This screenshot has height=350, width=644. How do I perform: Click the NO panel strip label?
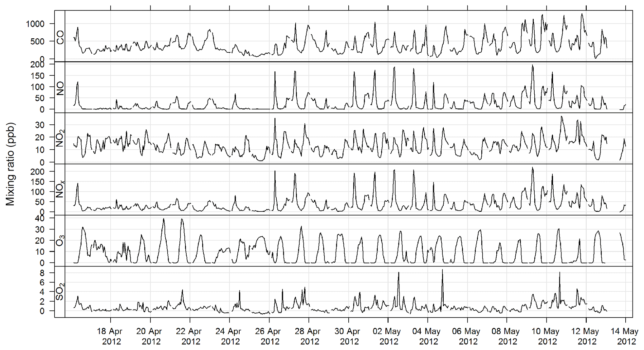pos(60,88)
